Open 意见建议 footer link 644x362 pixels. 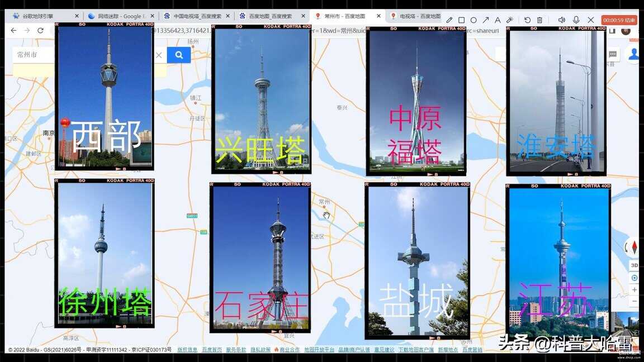[x=384, y=350]
